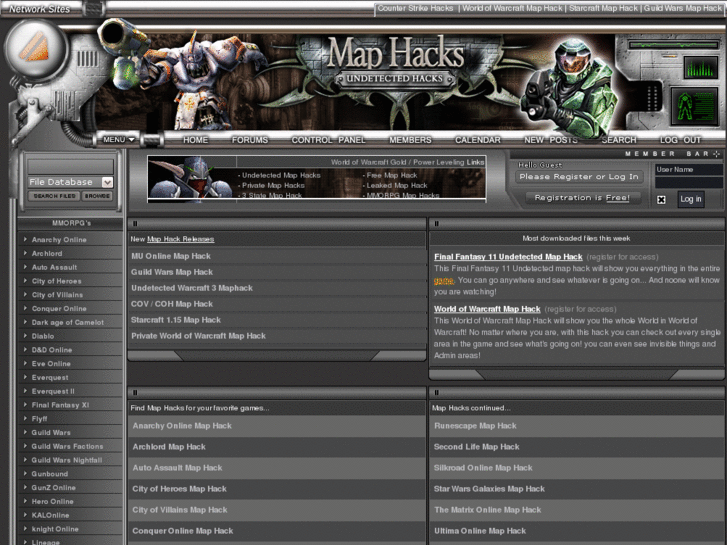Open Guild Wars Map Hack top link
This screenshot has width=727, height=545.
pyautogui.click(x=682, y=8)
